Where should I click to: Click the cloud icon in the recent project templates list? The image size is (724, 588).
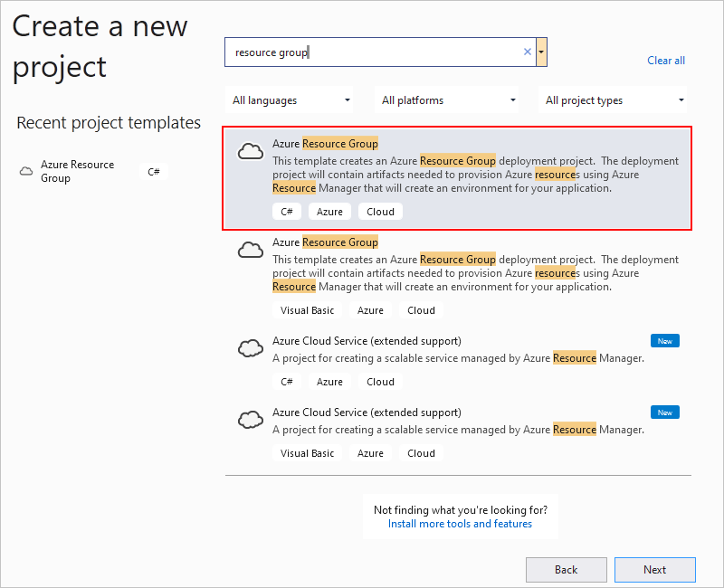(26, 171)
